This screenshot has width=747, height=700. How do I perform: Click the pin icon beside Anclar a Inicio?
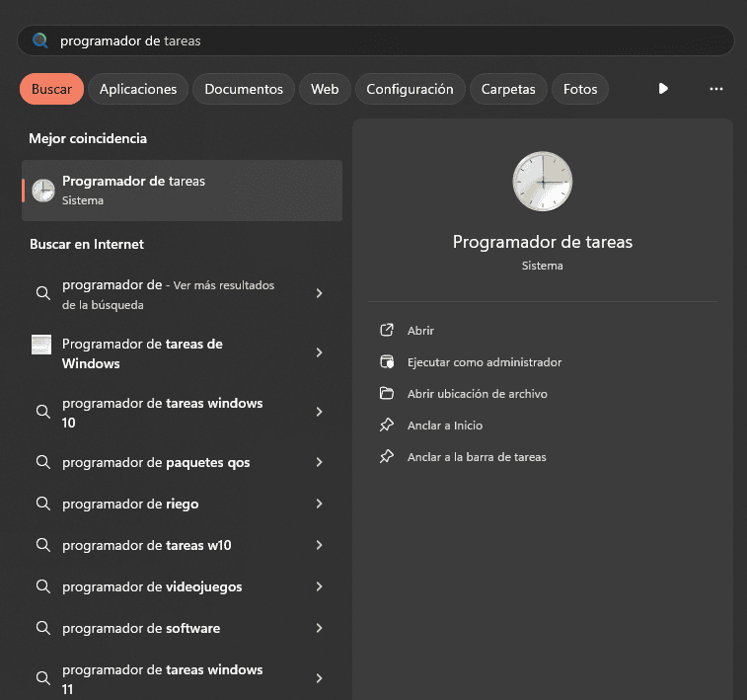pos(387,425)
